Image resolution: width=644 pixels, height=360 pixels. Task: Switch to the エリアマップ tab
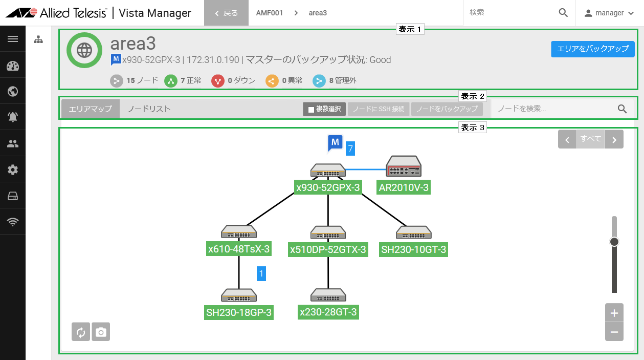(91, 109)
